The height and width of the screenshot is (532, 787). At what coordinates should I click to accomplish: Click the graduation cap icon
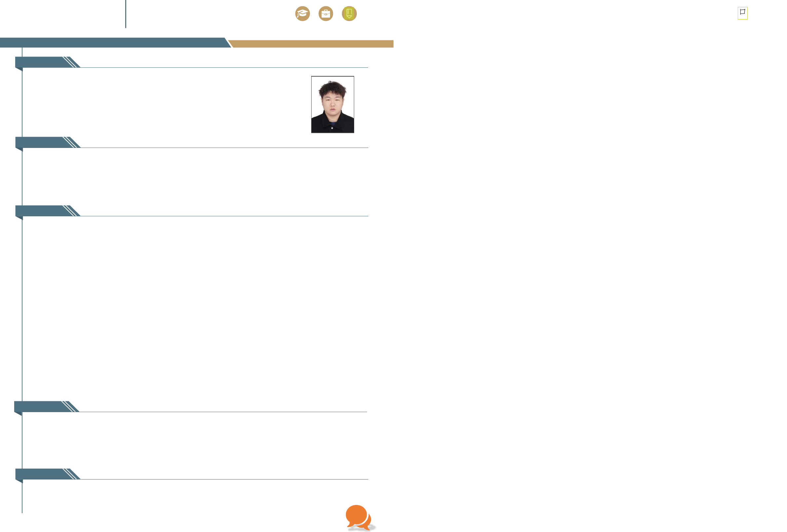pos(302,14)
